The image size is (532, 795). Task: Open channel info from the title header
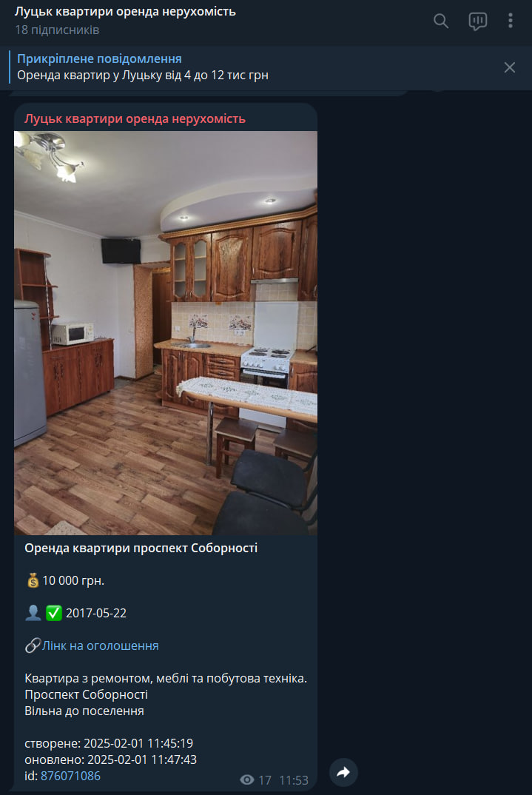pos(125,12)
